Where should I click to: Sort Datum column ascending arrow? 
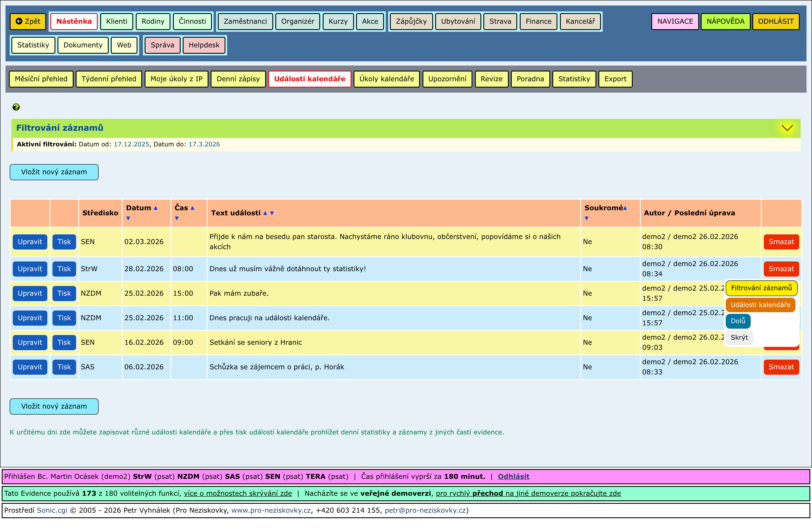(x=156, y=208)
